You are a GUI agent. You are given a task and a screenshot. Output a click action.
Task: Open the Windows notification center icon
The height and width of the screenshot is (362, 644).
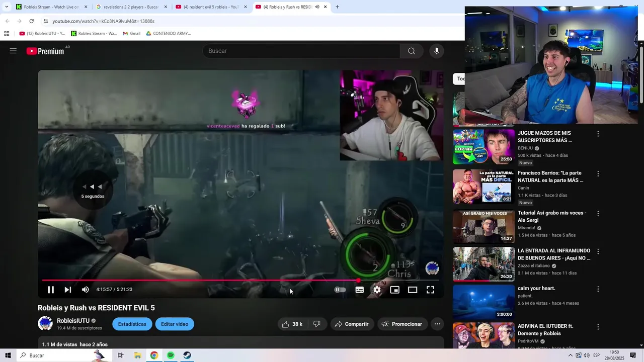(633, 355)
